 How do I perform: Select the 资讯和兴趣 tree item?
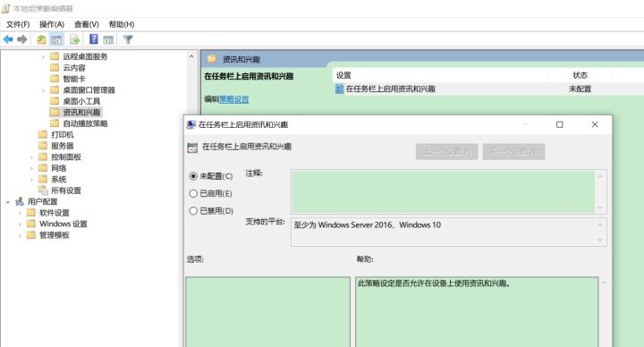(x=81, y=112)
